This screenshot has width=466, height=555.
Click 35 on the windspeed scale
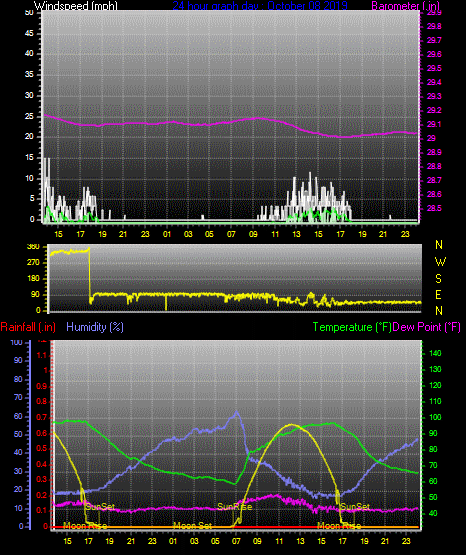[29, 74]
